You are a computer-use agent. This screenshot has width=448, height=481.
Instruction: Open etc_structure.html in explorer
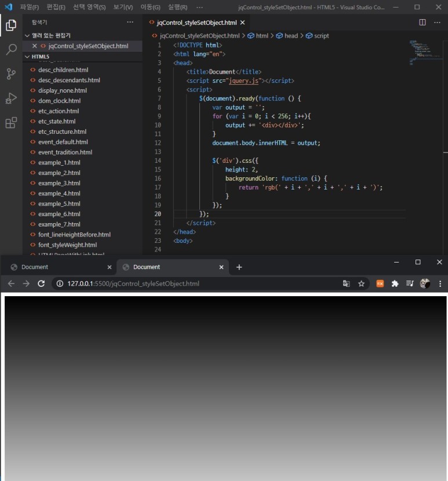(62, 132)
